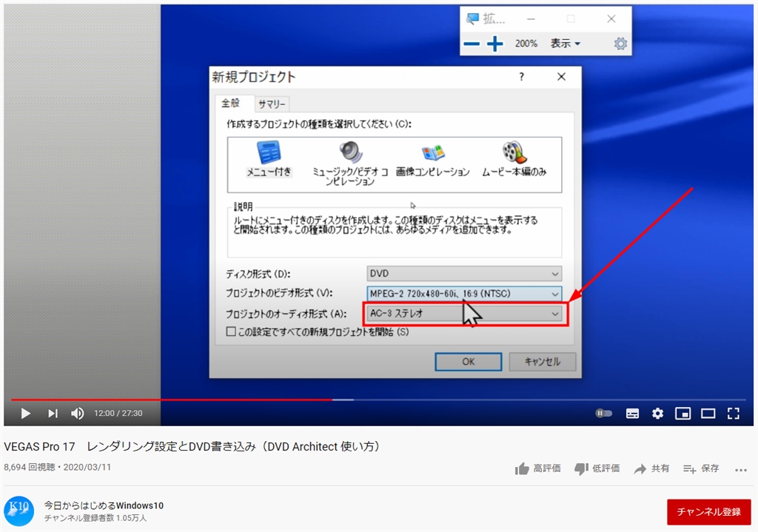758x532 pixels.
Task: Minimize the magnifier window
Action: point(531,18)
